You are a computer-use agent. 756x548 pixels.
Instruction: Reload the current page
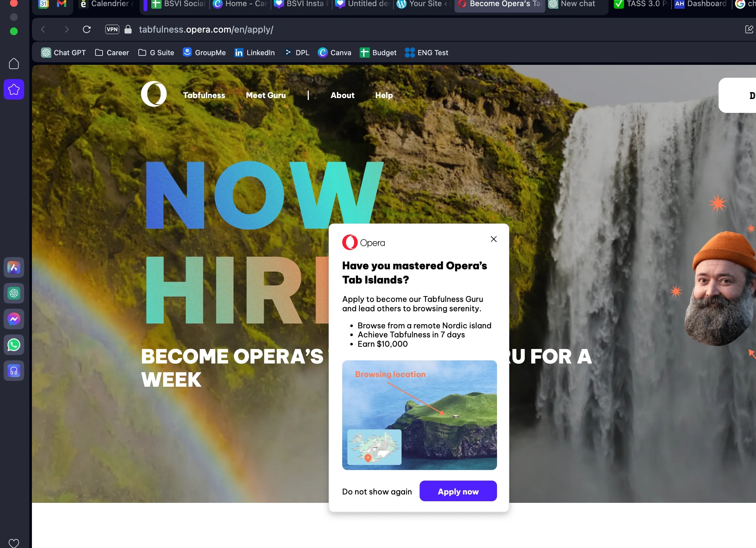[x=87, y=30]
